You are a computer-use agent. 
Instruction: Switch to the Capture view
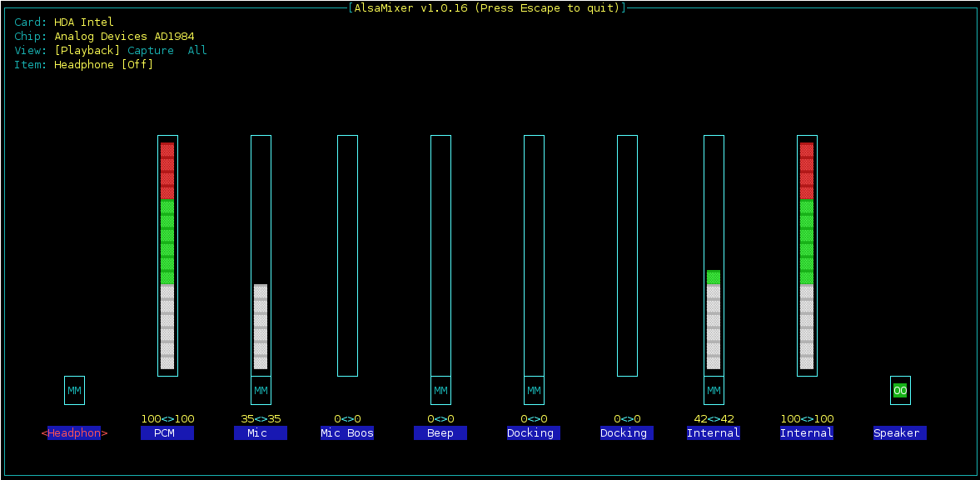click(x=151, y=51)
